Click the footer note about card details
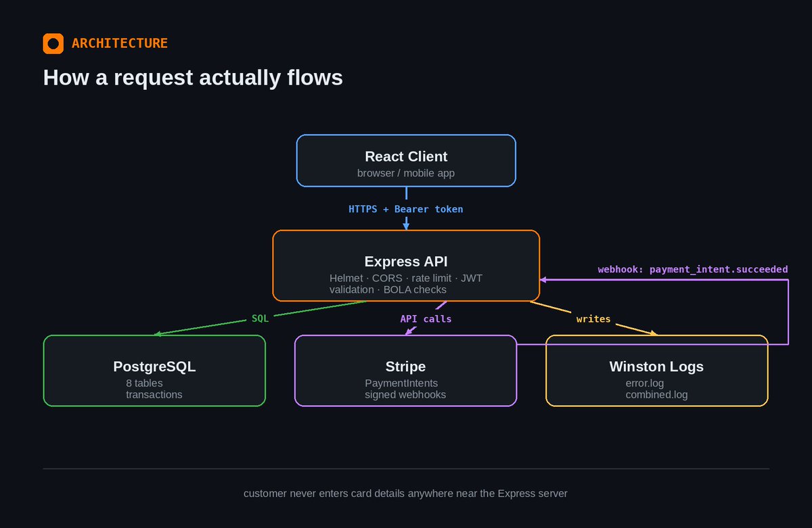Viewport: 812px width, 528px height. point(406,494)
